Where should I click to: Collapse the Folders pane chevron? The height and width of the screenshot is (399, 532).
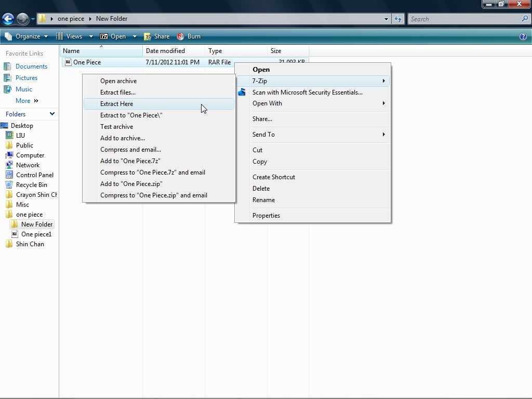click(52, 114)
